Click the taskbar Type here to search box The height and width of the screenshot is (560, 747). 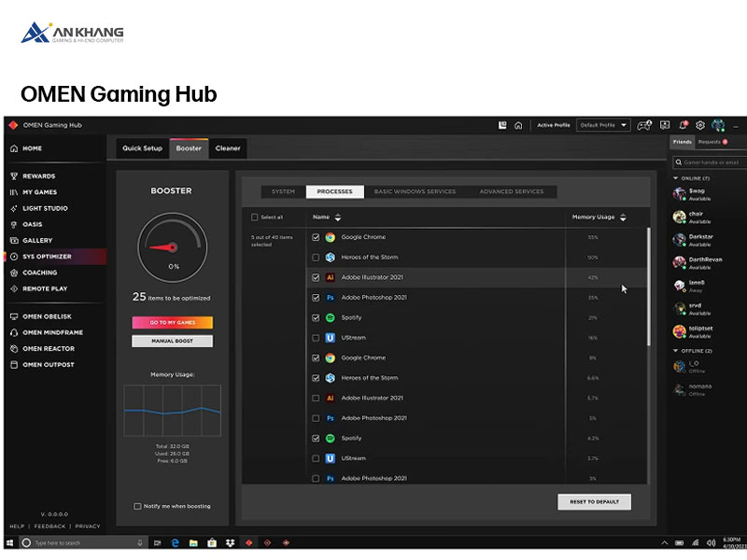[82, 543]
